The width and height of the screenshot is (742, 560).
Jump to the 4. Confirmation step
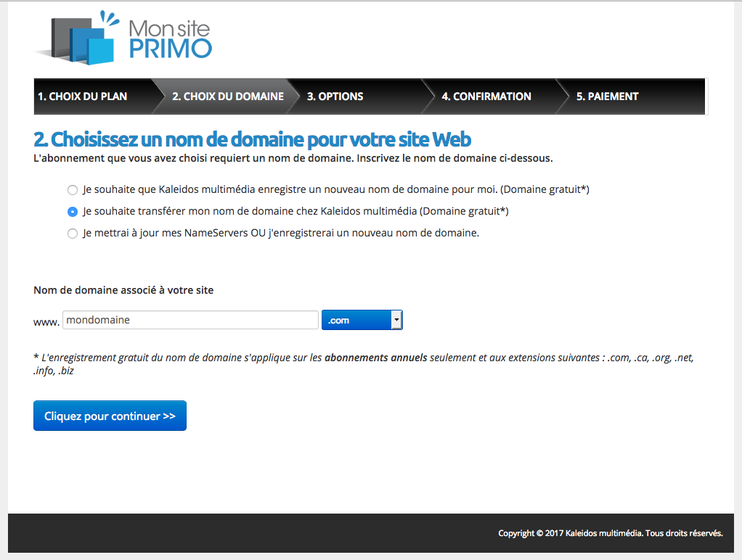click(x=486, y=96)
